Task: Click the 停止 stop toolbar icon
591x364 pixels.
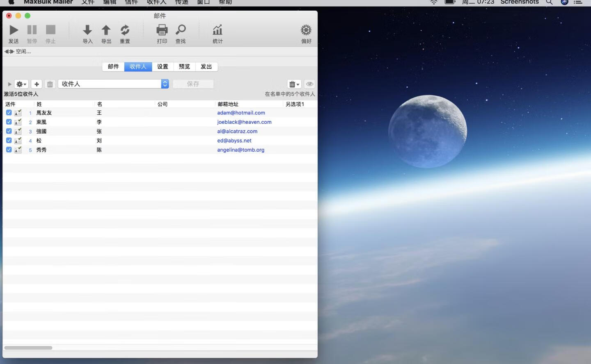Action: [x=50, y=30]
